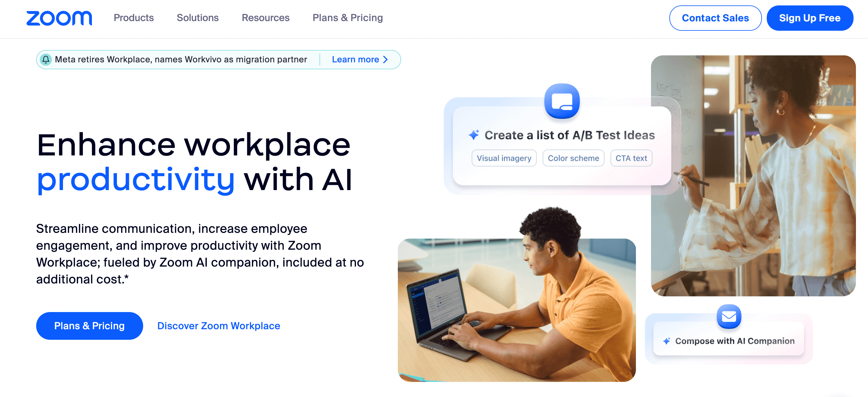The width and height of the screenshot is (868, 397).
Task: Select the Contact Sales menu item
Action: [715, 18]
